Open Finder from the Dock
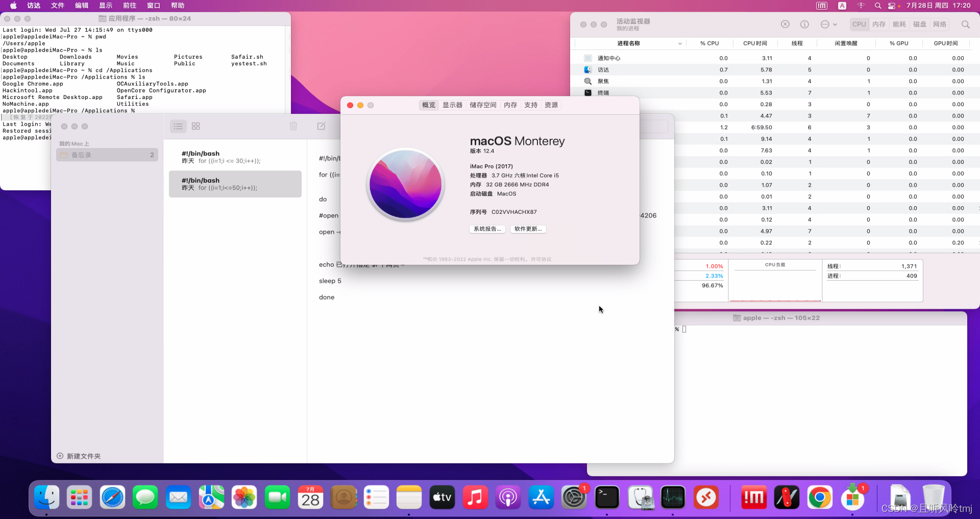Viewport: 980px width, 519px height. pos(47,497)
